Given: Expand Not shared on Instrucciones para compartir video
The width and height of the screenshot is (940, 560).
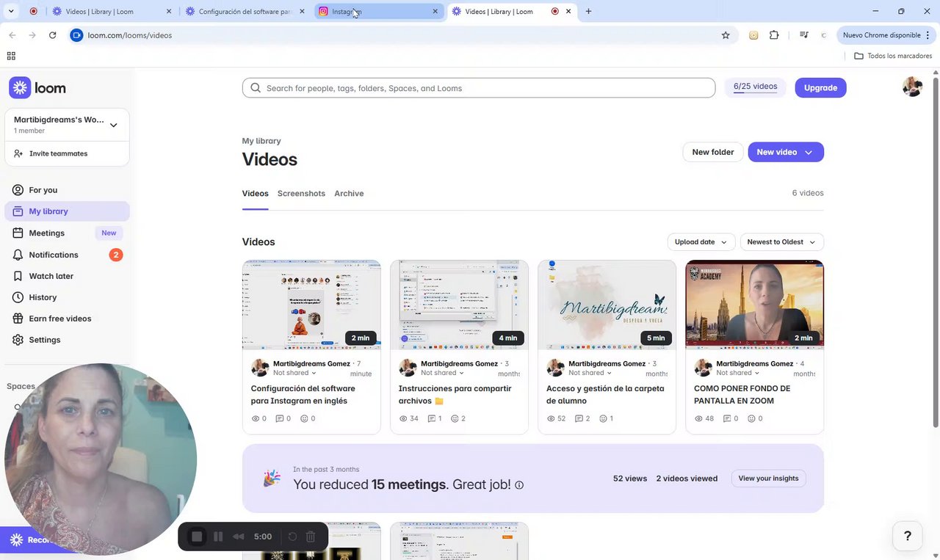Looking at the screenshot, I should pyautogui.click(x=443, y=373).
